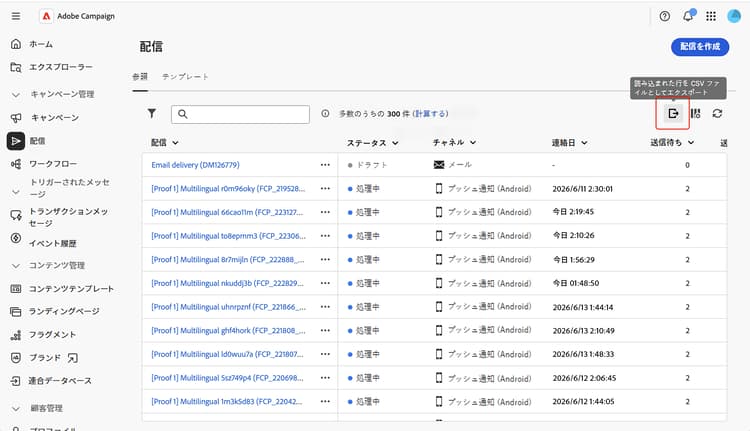Open more actions for r0m96oky delivery
750x431 pixels.
pyautogui.click(x=325, y=188)
